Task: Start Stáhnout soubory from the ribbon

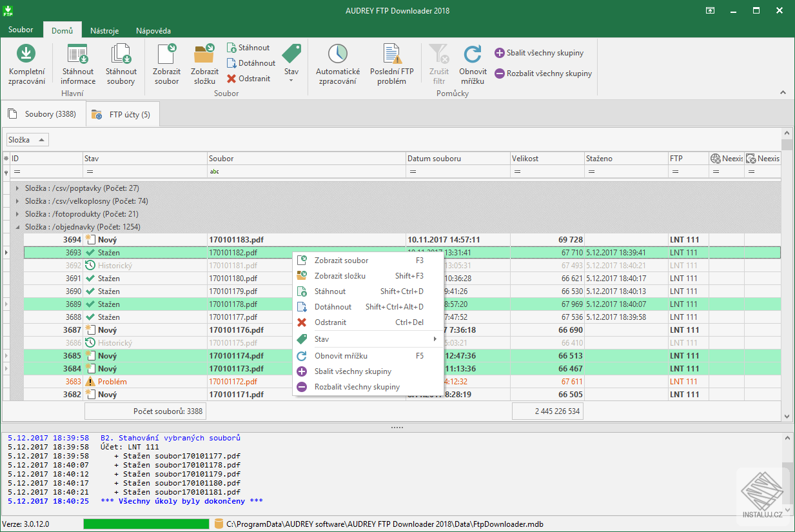Action: 121,63
